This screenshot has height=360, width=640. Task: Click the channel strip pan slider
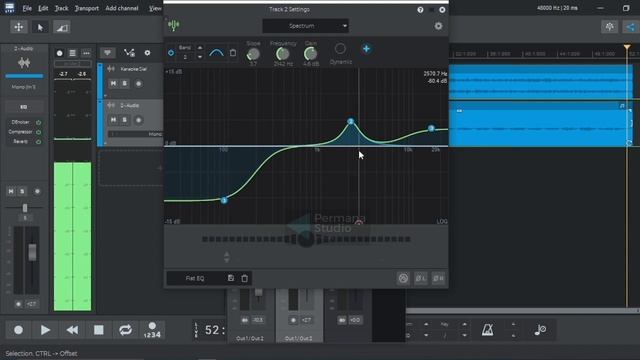coord(24,208)
